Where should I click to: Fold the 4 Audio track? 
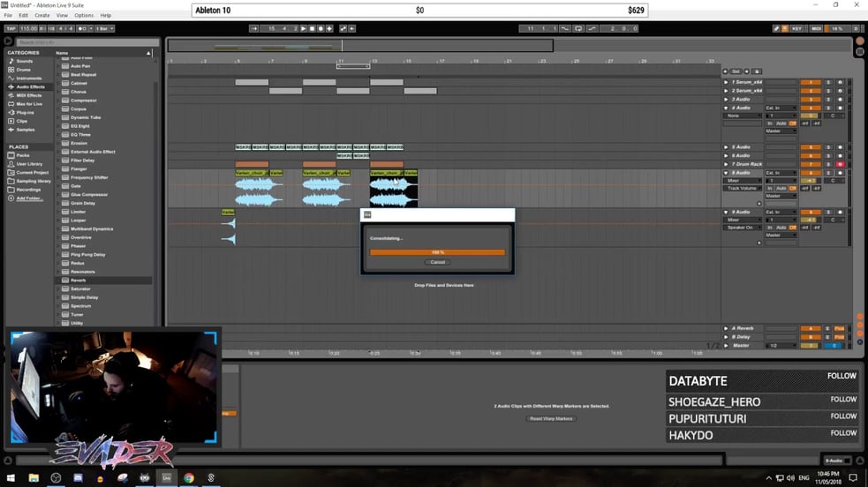click(x=726, y=108)
